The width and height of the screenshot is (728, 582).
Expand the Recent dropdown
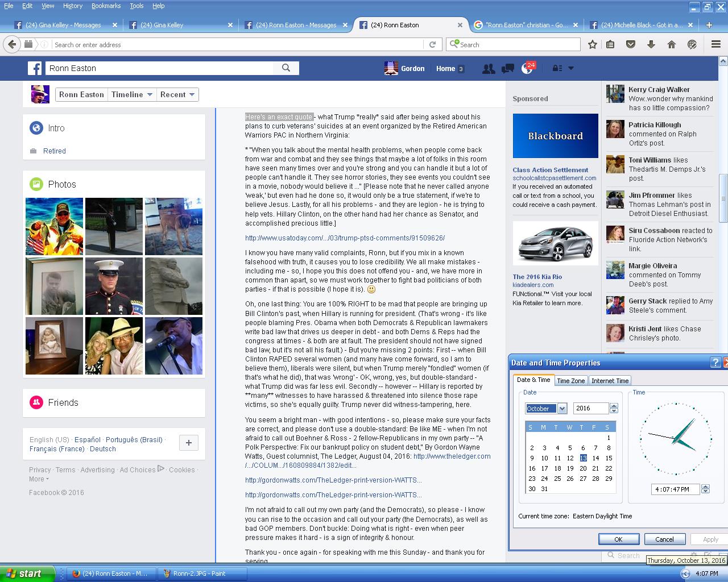click(x=177, y=94)
